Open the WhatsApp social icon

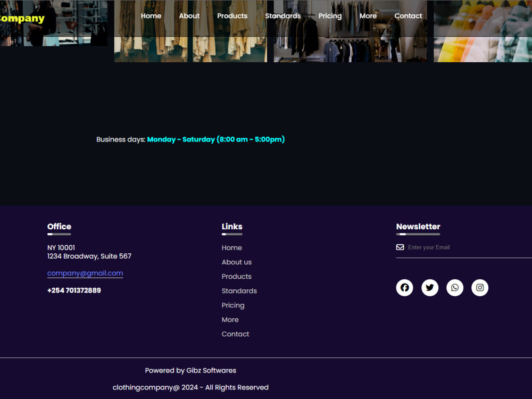coord(455,288)
